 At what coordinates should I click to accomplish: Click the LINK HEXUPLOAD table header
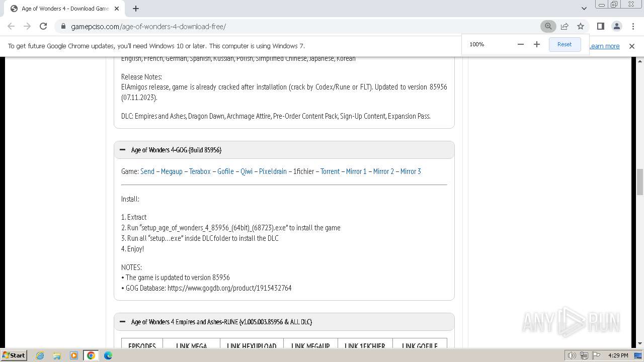pos(252,346)
